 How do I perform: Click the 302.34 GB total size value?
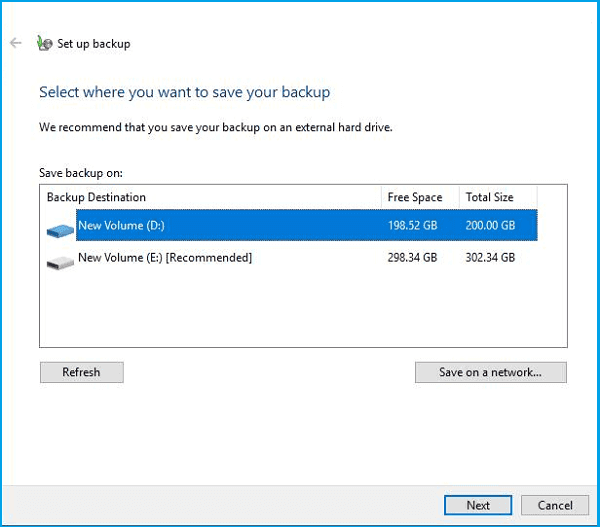coord(490,258)
